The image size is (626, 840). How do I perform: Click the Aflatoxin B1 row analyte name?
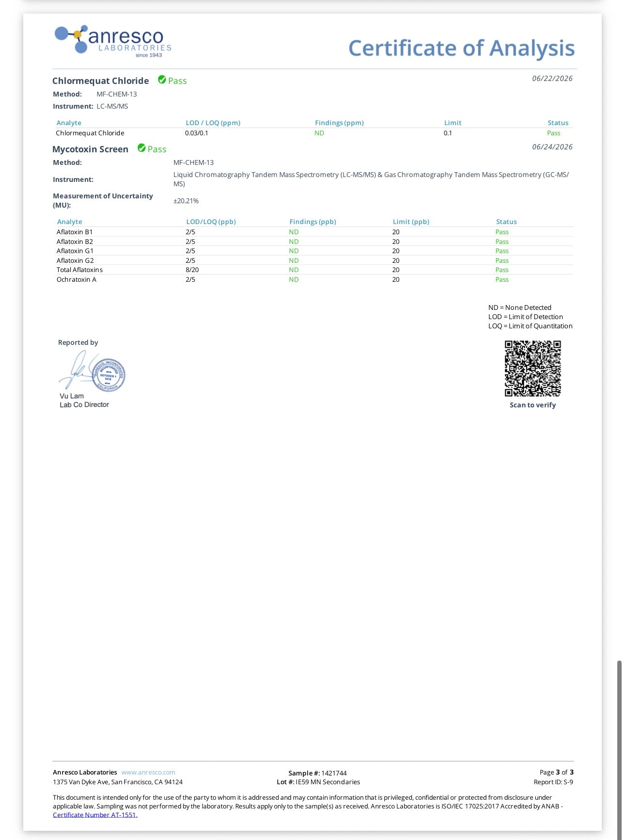75,232
